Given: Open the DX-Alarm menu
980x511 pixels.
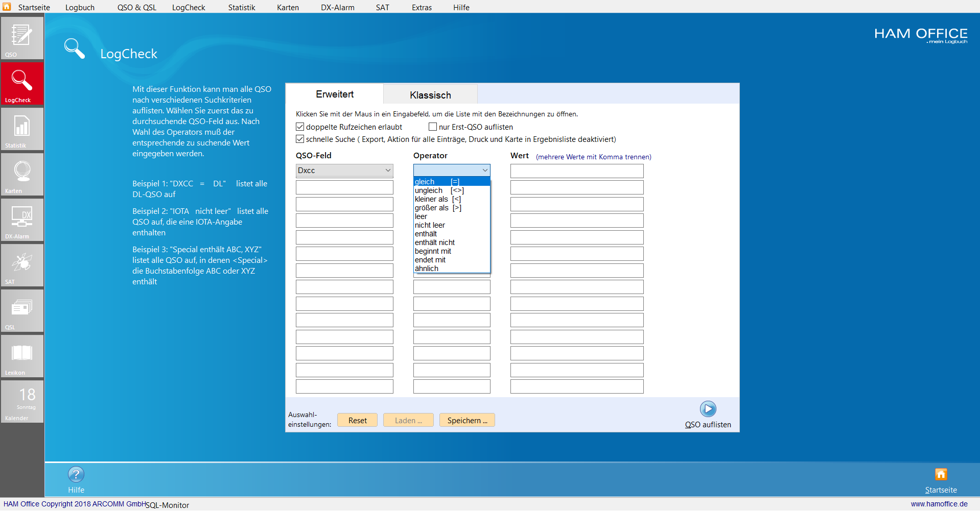Looking at the screenshot, I should click(338, 7).
